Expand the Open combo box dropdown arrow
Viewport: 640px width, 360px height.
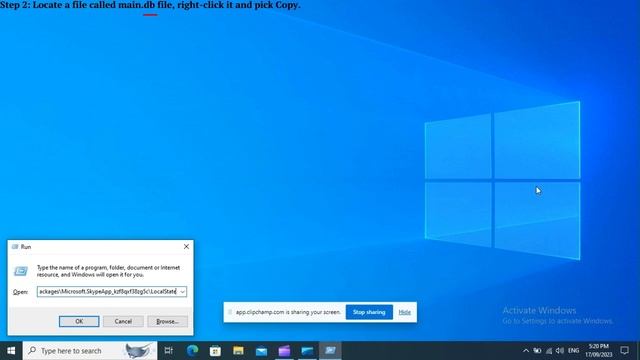point(182,291)
